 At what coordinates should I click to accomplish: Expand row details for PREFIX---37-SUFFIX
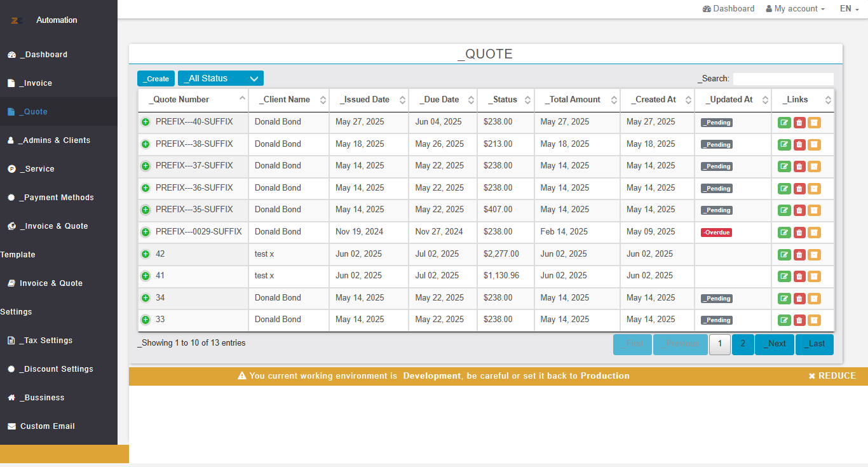click(x=146, y=166)
